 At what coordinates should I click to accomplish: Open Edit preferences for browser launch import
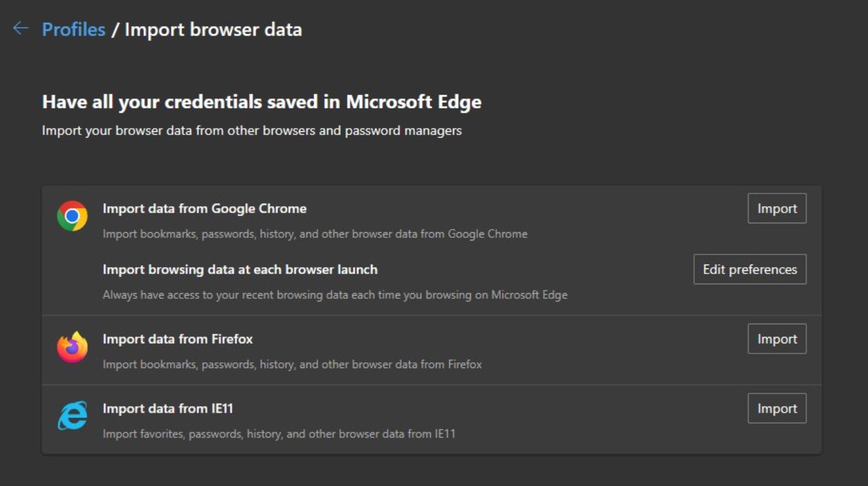749,269
